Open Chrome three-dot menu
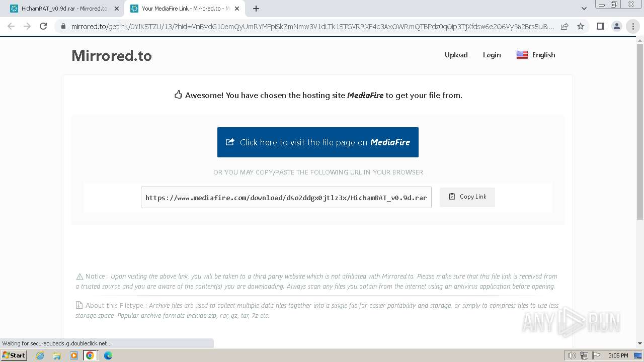This screenshot has width=644, height=362. point(633,27)
